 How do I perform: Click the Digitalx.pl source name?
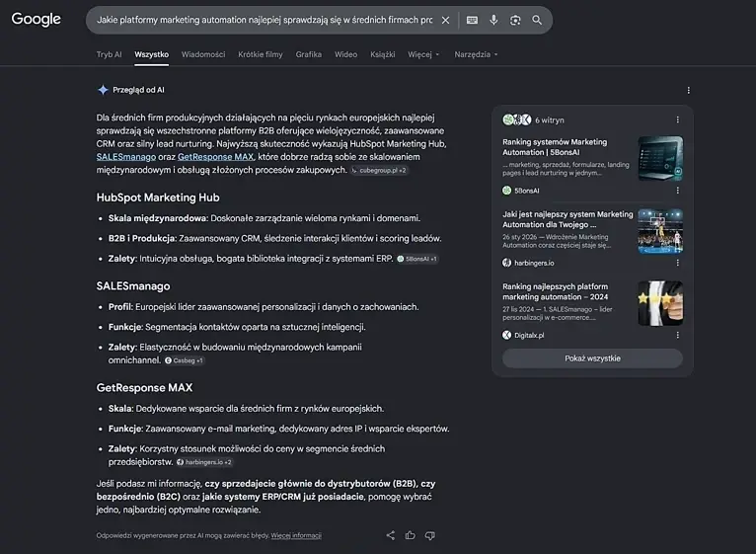coord(529,335)
